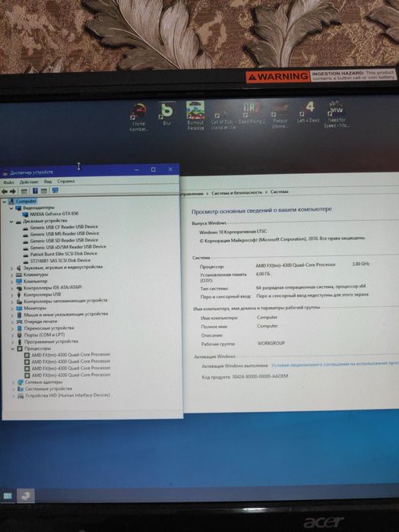Screen dimensions: 399x532
Task: Click the 4,00 ГБ installed memory value
Action: (263, 274)
